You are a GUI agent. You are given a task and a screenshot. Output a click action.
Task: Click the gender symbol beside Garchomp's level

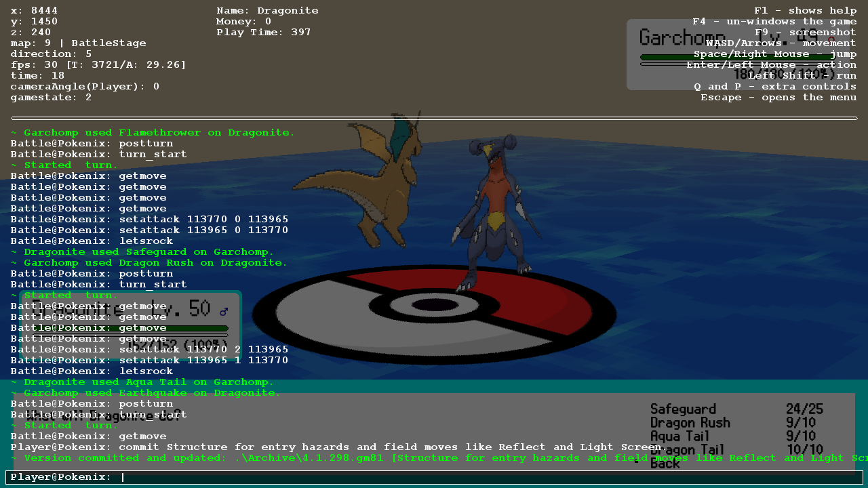tap(831, 39)
